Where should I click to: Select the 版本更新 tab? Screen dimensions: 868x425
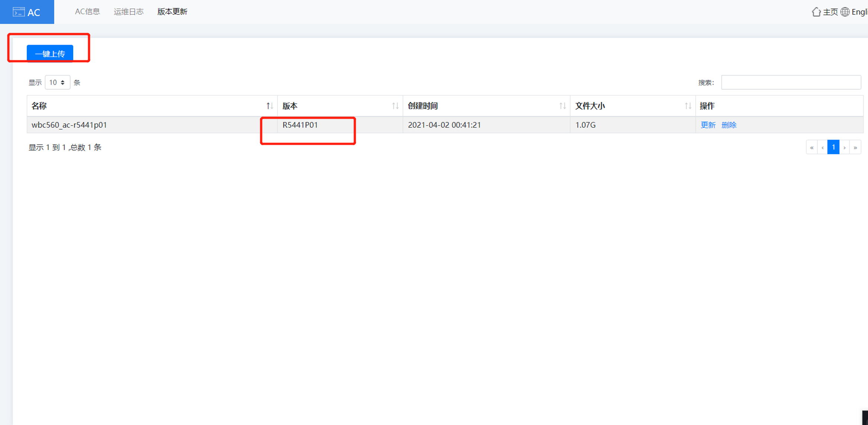[172, 12]
